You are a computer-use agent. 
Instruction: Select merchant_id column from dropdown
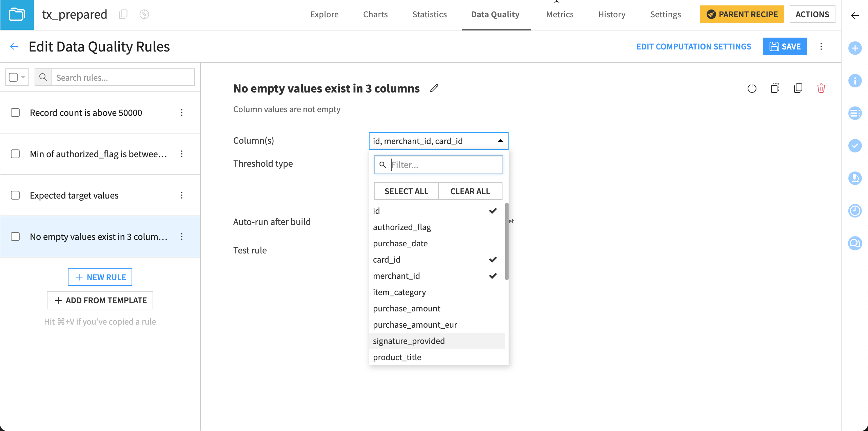tap(396, 275)
